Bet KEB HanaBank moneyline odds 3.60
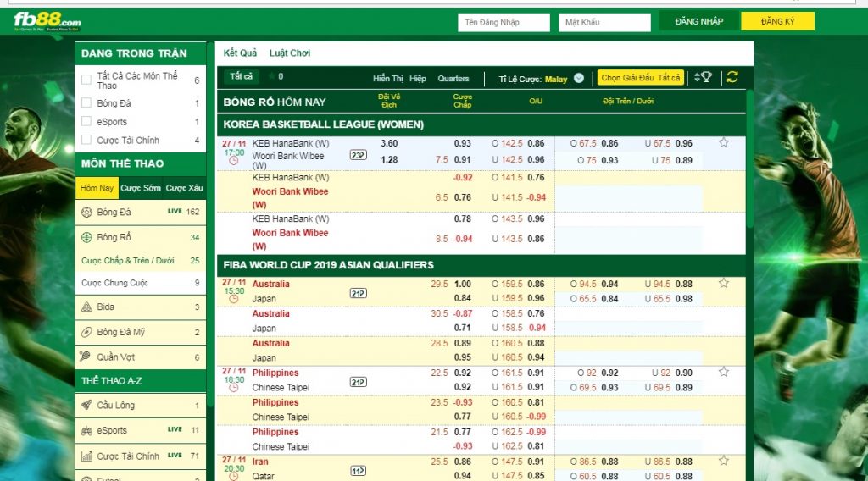 pyautogui.click(x=389, y=143)
